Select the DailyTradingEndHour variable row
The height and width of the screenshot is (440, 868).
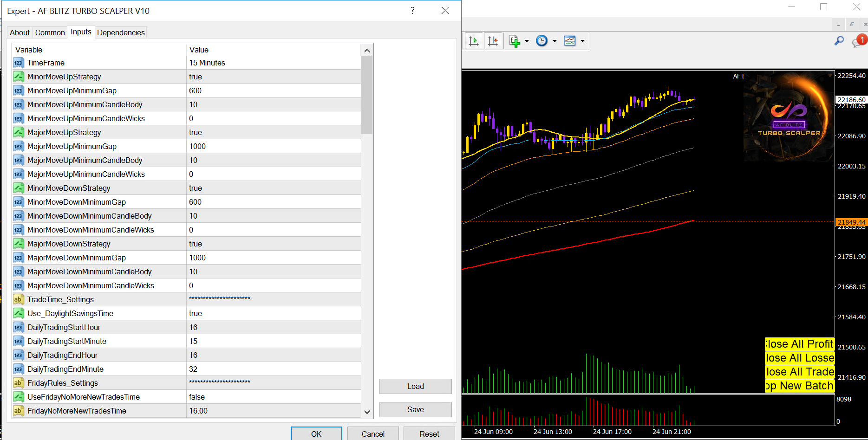tap(187, 355)
